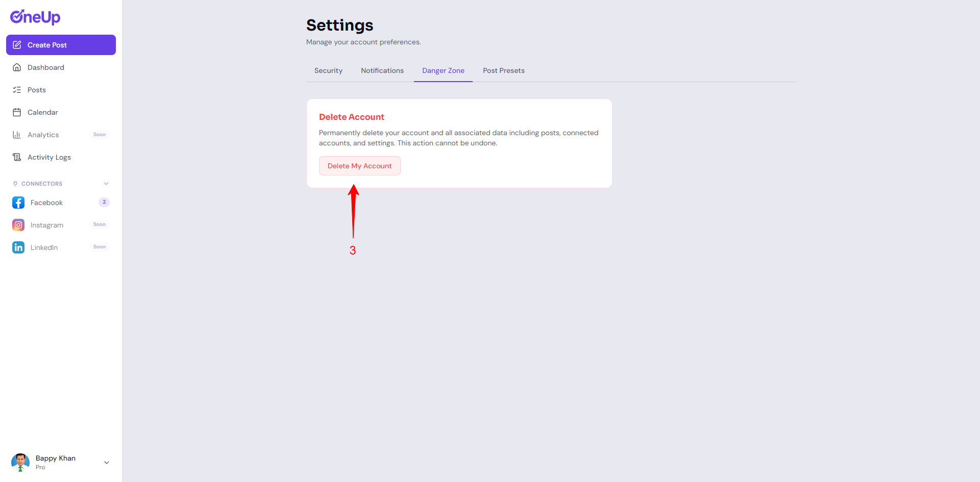Open the Post Presets tab

(x=504, y=71)
